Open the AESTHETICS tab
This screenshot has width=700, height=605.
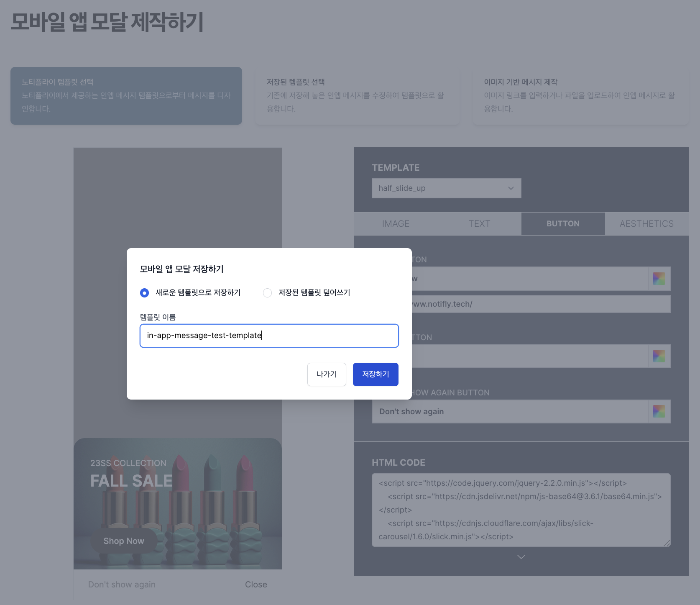pos(646,223)
